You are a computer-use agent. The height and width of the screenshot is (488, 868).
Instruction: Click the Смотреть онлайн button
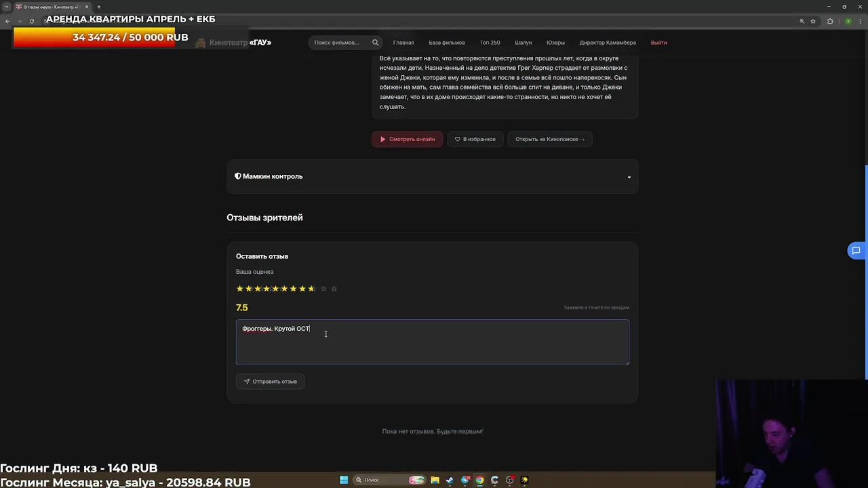click(x=407, y=139)
